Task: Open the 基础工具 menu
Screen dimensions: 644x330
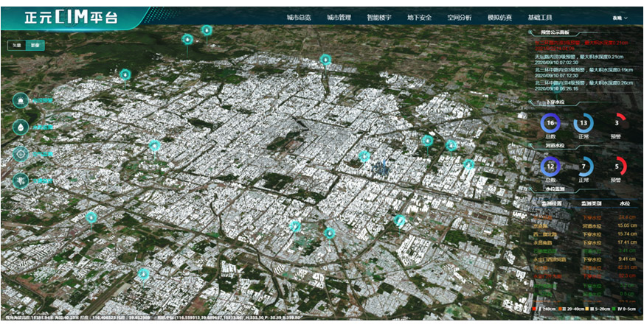Action: click(539, 17)
